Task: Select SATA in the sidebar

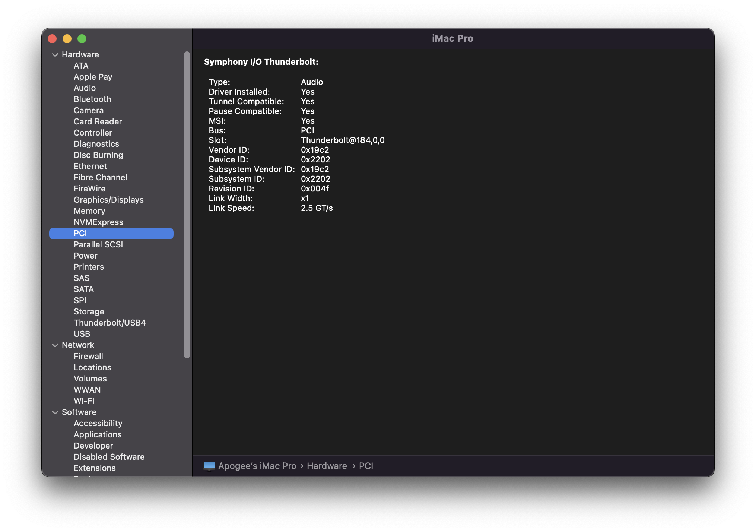Action: click(x=84, y=289)
